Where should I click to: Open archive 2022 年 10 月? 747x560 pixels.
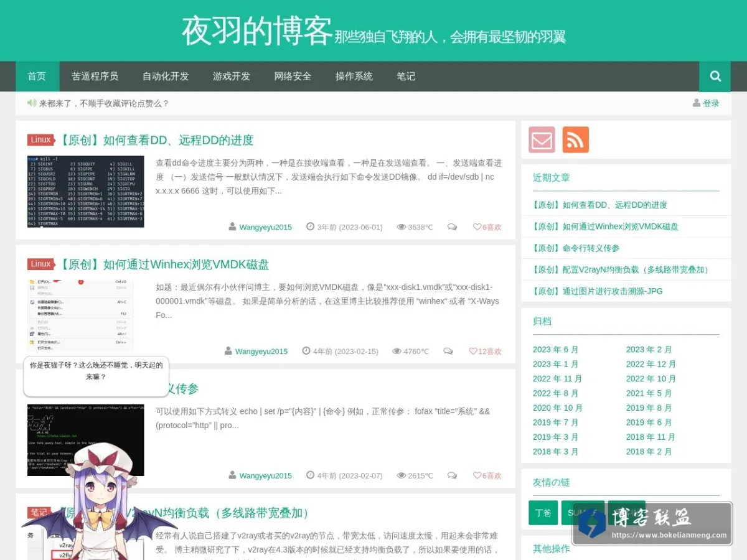[x=651, y=379]
